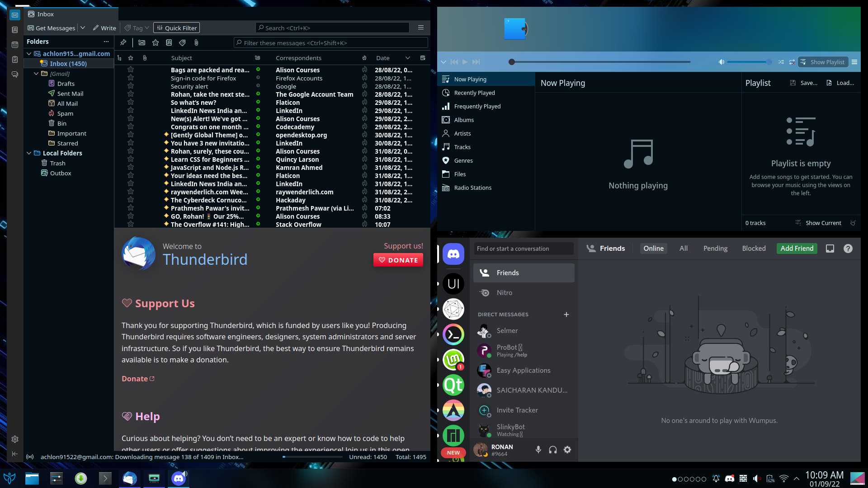
Task: Open the Tasks space in Thunderbird's sidebar
Action: click(x=14, y=60)
